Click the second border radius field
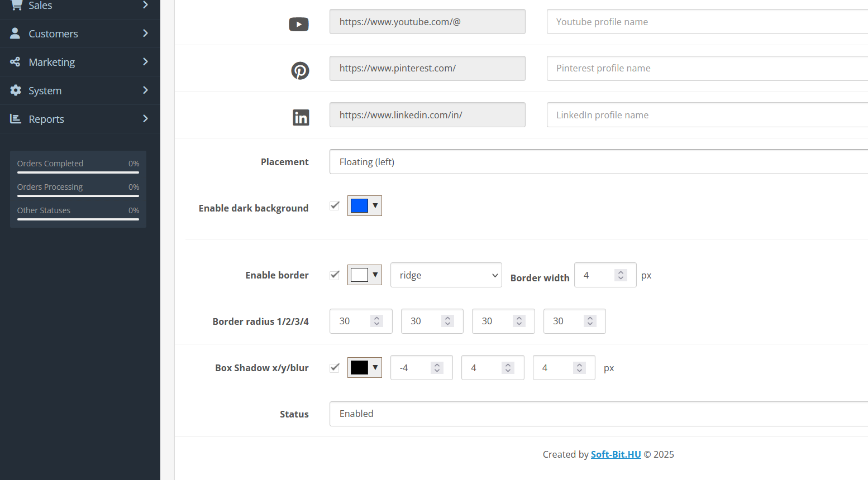 coord(432,321)
